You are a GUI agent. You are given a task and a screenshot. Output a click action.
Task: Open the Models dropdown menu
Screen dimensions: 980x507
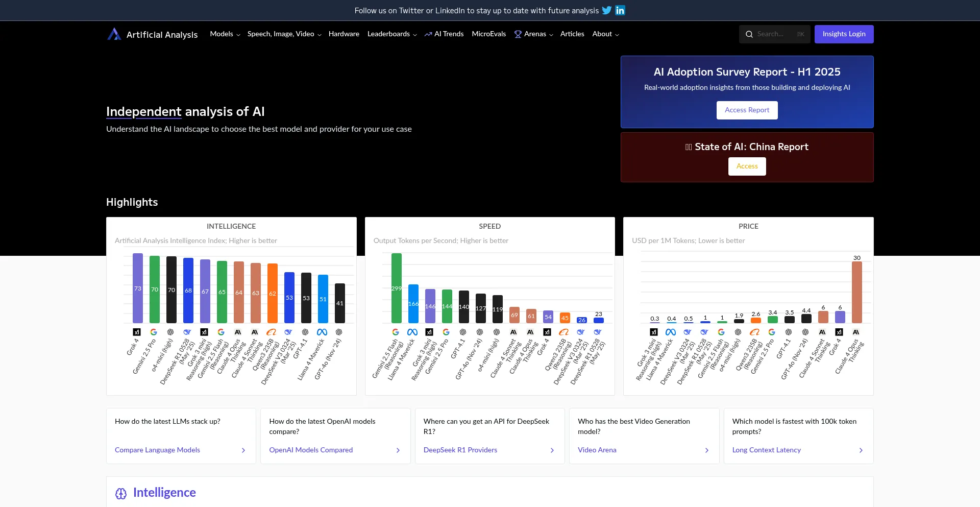tap(225, 34)
